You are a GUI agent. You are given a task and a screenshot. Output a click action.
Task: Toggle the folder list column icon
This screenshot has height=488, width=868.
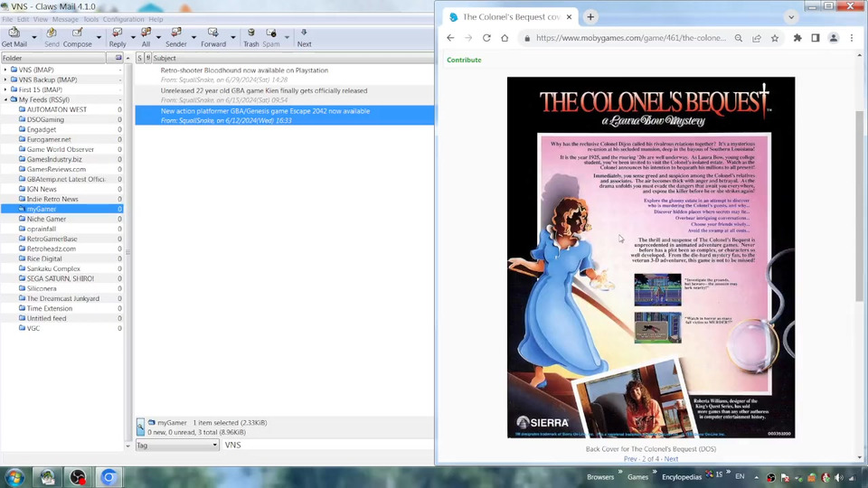pos(118,58)
